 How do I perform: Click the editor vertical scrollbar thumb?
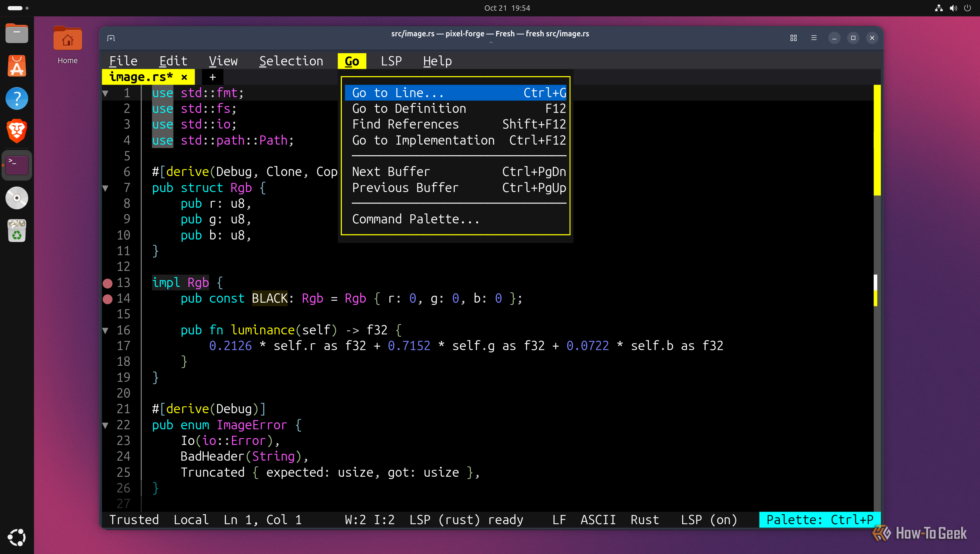(877, 140)
